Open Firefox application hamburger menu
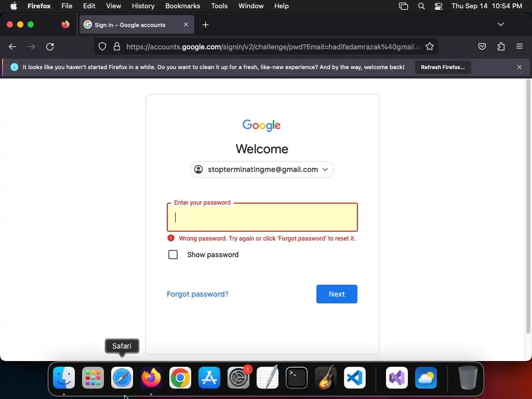The image size is (532, 399). click(520, 46)
